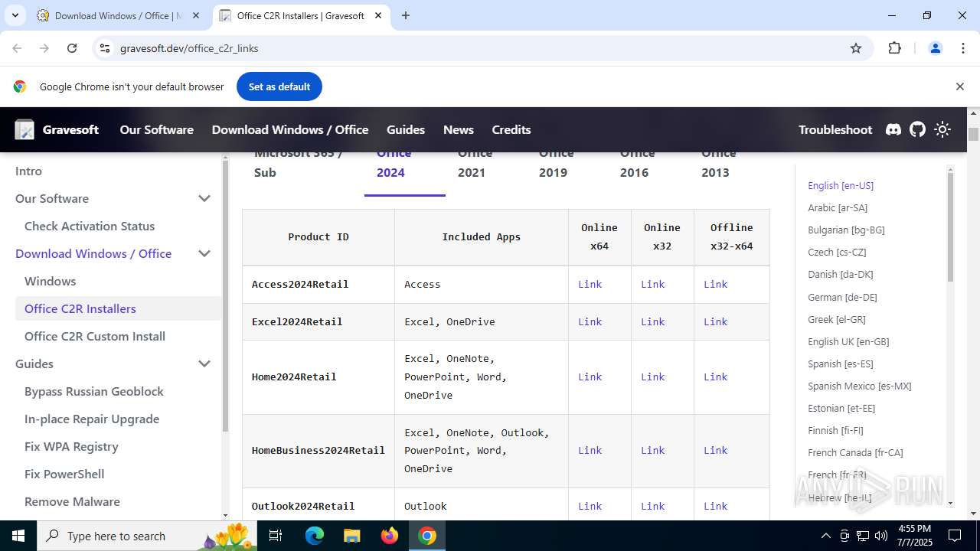Toggle light/dark theme sun icon
Screen dimensions: 980x551
click(942, 129)
